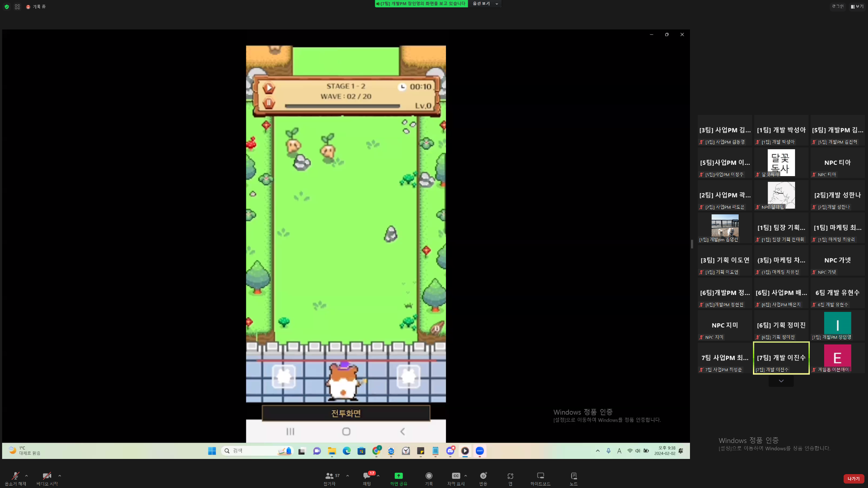Click the Windows Start button in shared taskbar
Viewport: 868px width, 488px height.
coord(212,451)
